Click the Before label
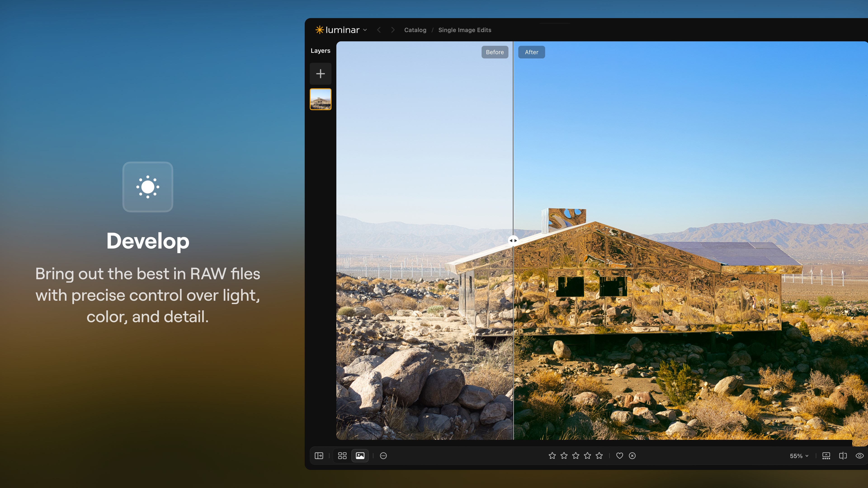 [x=495, y=52]
